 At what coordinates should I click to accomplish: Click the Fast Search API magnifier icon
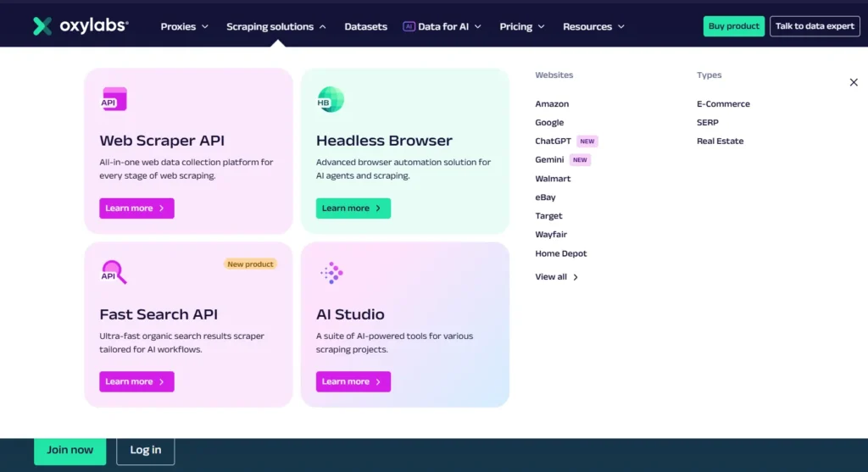[114, 272]
